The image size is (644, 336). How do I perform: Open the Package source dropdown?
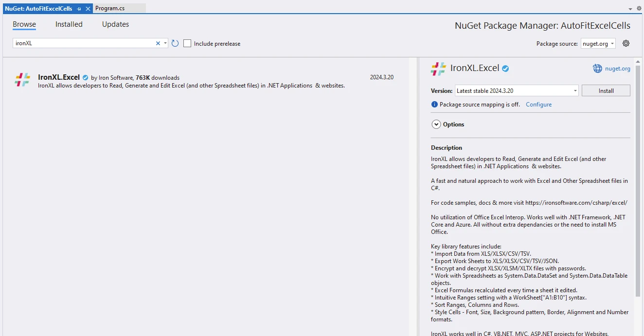point(598,43)
